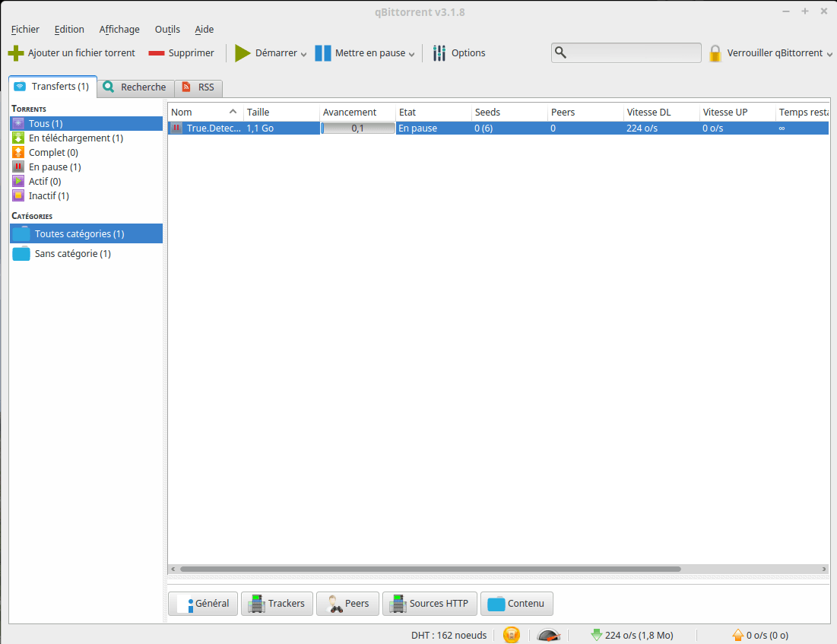Toggle the Trackers details panel
This screenshot has height=644, width=837.
(277, 604)
